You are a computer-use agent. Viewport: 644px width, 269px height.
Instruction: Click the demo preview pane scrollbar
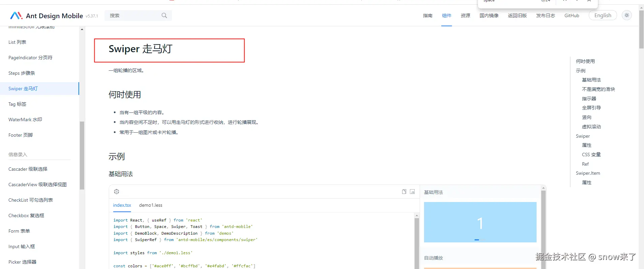tap(543, 229)
